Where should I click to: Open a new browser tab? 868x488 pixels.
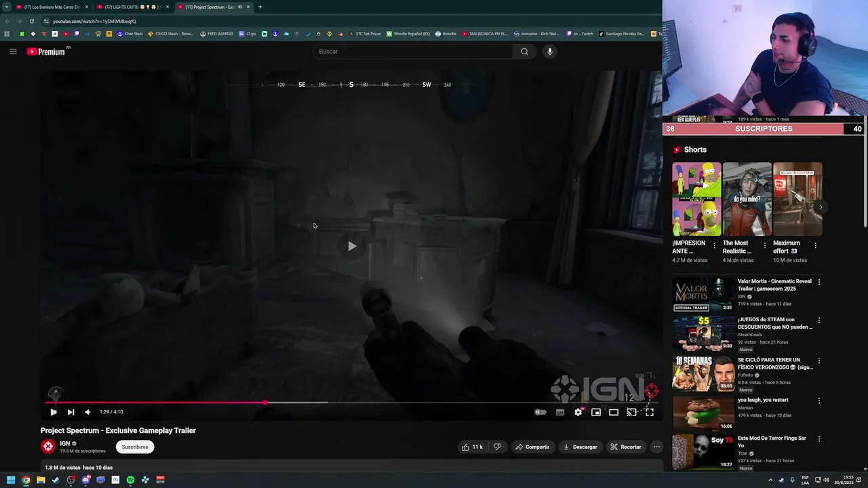point(260,7)
